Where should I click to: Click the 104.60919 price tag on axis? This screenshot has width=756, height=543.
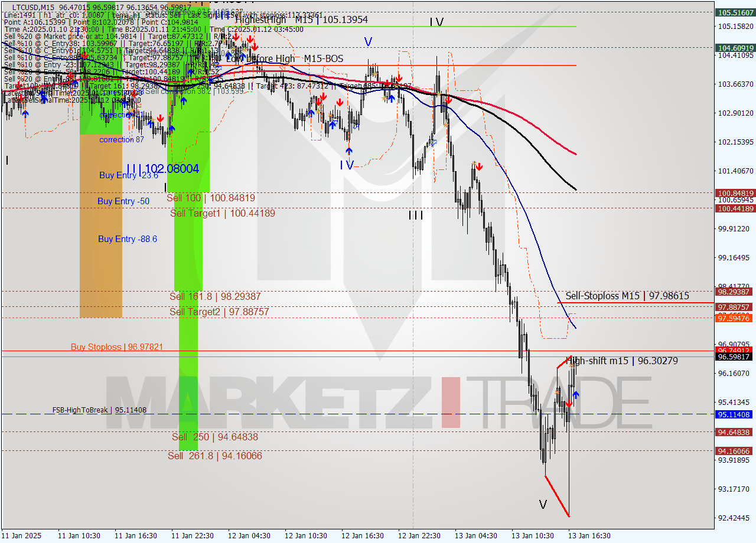coord(735,48)
